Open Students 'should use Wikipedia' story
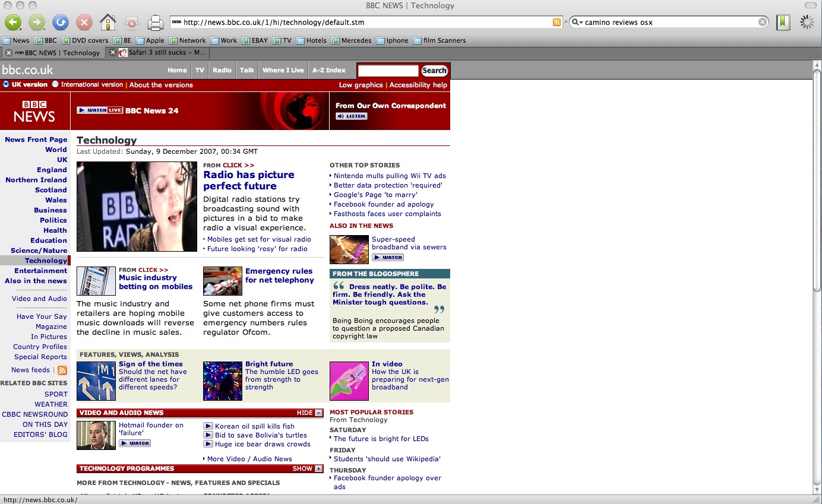Viewport: 822px width, 504px height. click(x=387, y=459)
